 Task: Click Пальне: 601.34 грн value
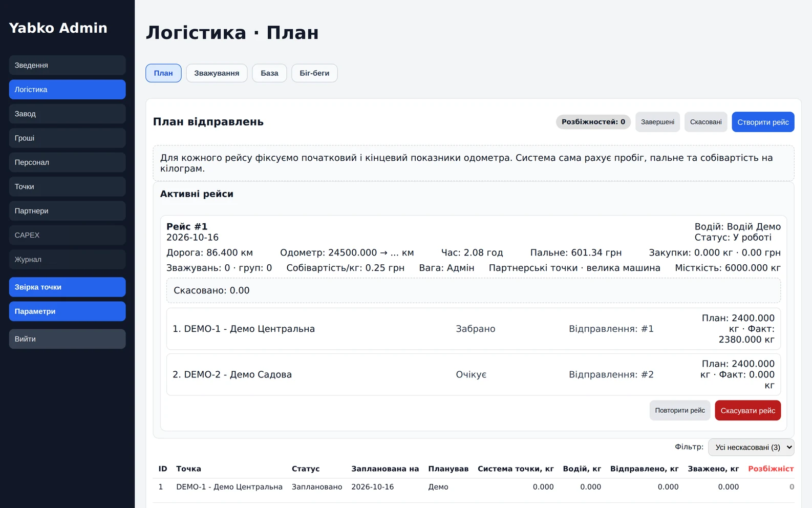(x=576, y=252)
